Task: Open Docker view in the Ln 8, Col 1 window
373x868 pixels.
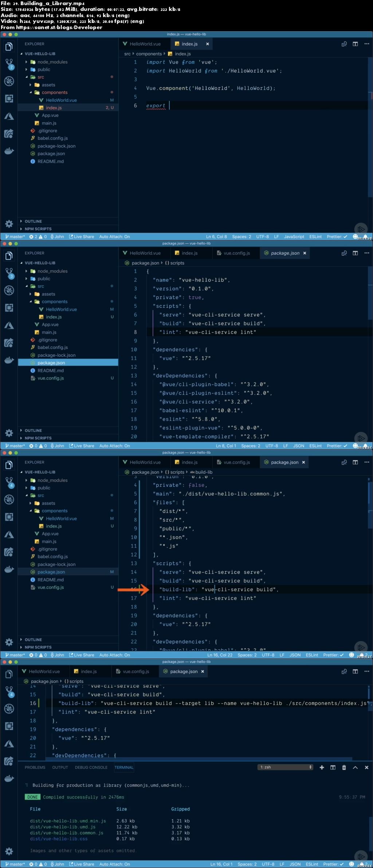Action: tap(9, 360)
